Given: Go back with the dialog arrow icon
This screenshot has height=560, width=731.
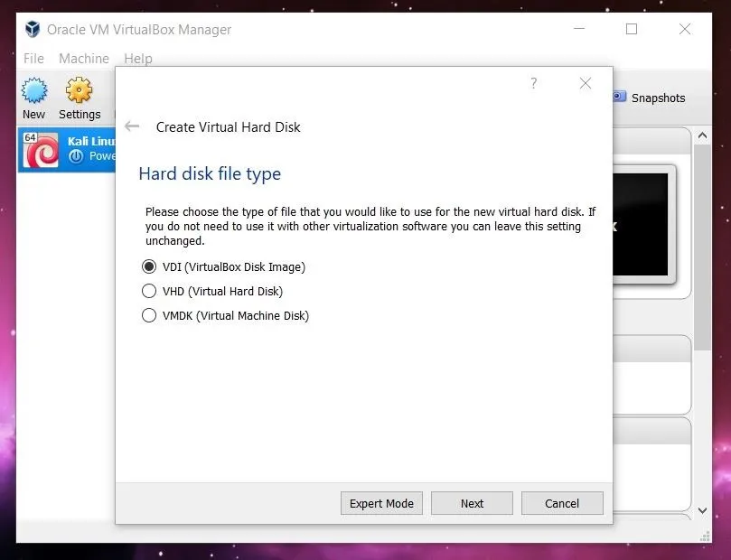Looking at the screenshot, I should (132, 126).
